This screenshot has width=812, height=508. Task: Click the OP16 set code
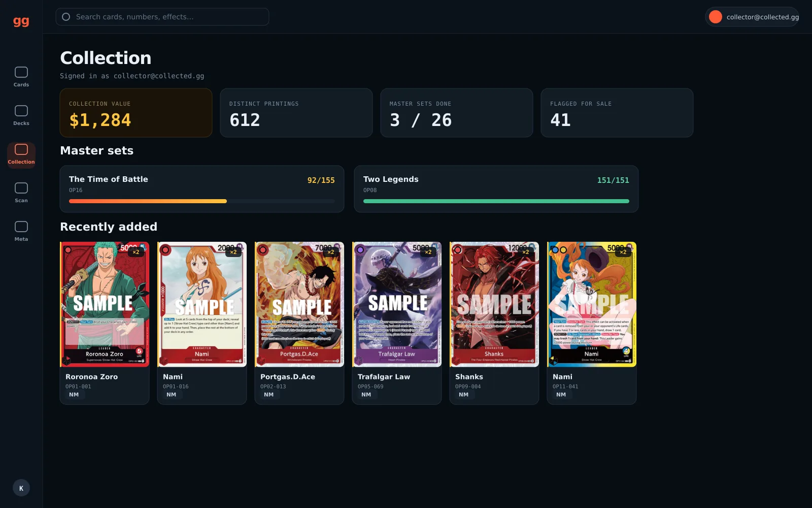tap(76, 190)
